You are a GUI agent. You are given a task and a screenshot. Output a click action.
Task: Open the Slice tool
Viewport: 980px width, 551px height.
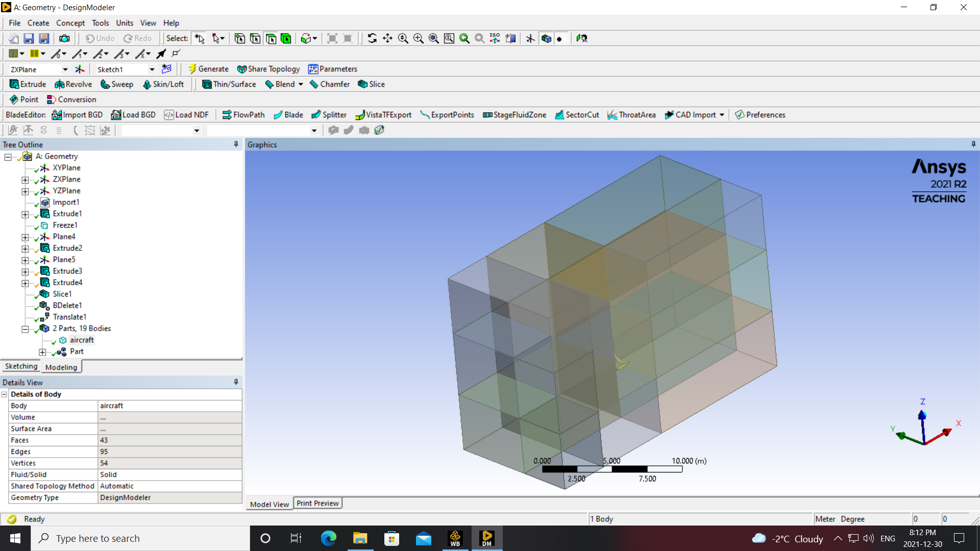click(x=372, y=84)
